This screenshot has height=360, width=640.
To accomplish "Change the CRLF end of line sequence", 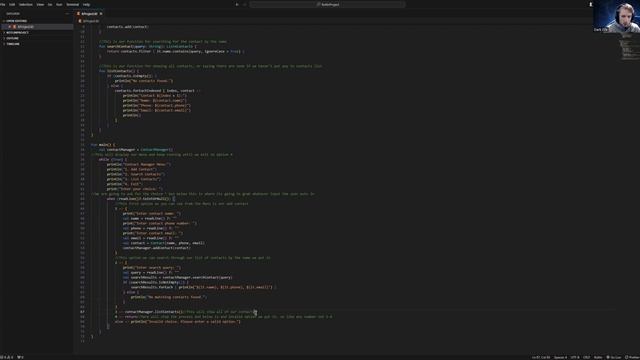I will (x=587, y=358).
